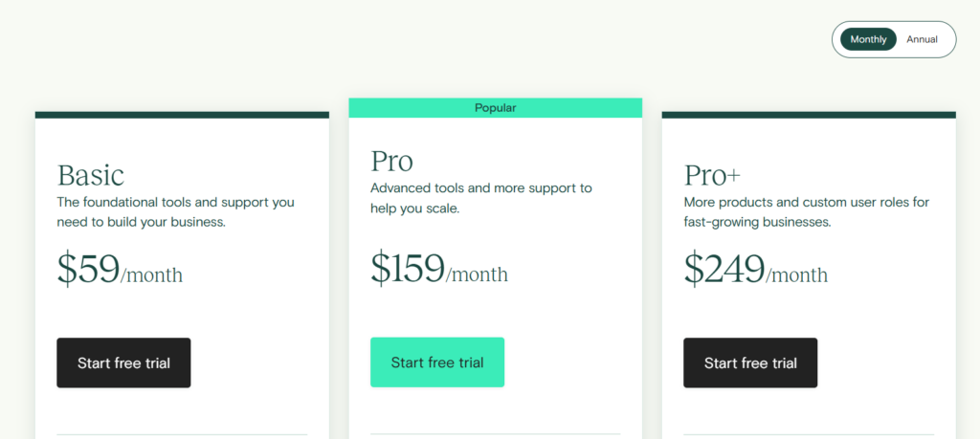Click the Pro plan's advanced tools description
Image resolution: width=980 pixels, height=439 pixels.
(x=481, y=197)
